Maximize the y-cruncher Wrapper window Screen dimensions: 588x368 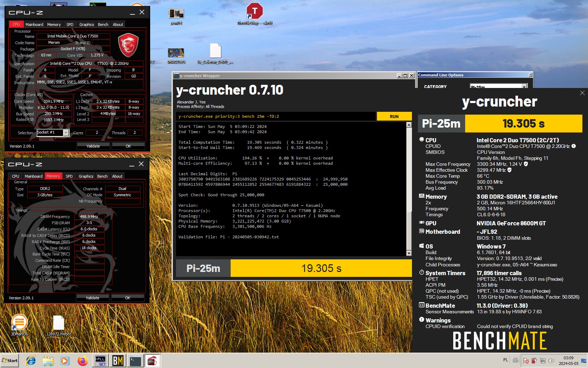405,75
